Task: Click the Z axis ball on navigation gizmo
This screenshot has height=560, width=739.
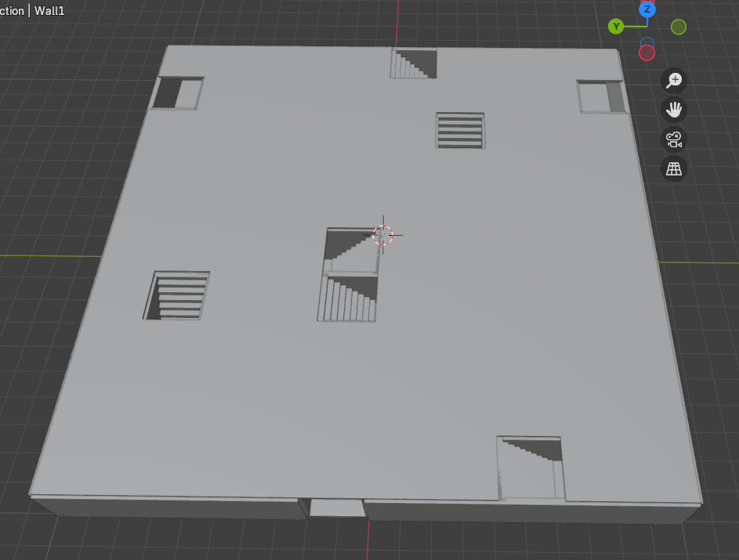Action: pyautogui.click(x=647, y=10)
